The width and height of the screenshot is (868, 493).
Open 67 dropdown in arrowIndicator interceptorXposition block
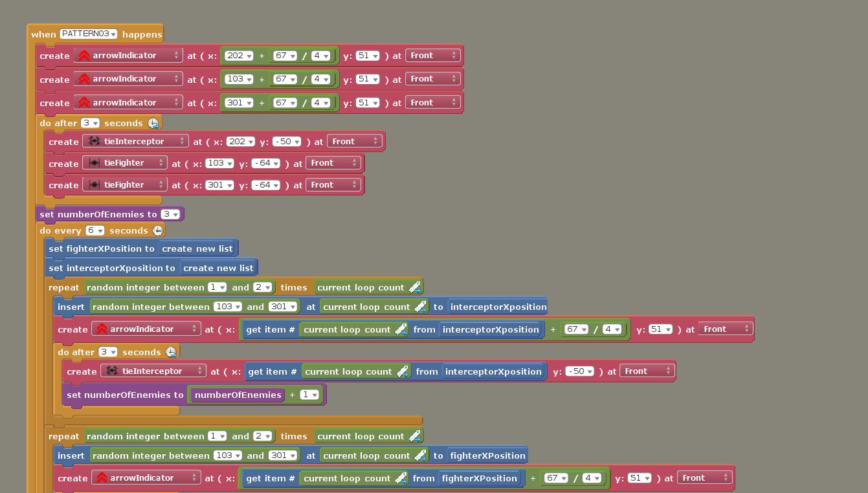point(576,329)
